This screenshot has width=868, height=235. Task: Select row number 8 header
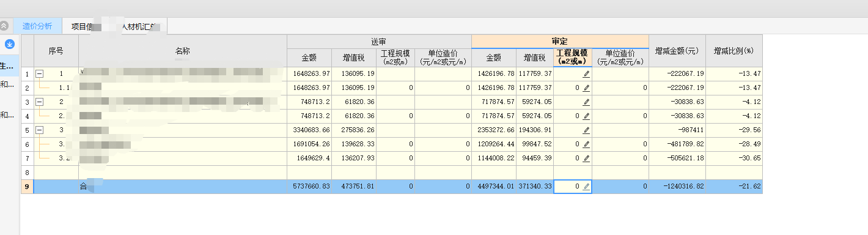(x=27, y=172)
